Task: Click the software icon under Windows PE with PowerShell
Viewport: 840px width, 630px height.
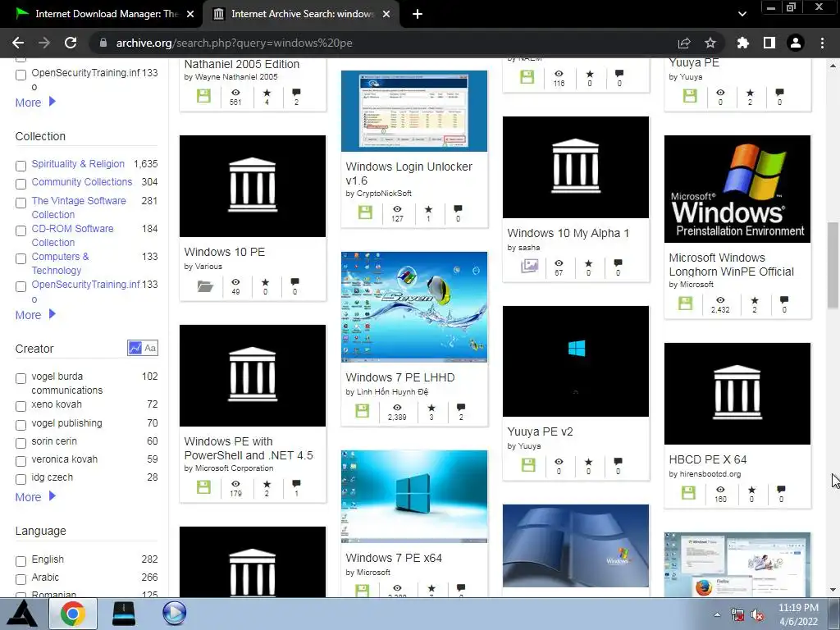Action: [203, 487]
